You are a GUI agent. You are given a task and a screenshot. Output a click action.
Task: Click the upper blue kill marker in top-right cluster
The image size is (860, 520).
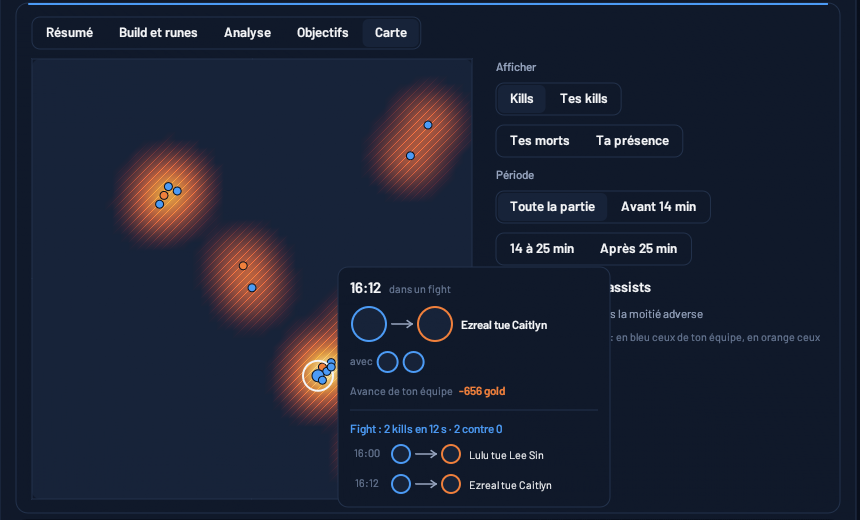pos(428,125)
